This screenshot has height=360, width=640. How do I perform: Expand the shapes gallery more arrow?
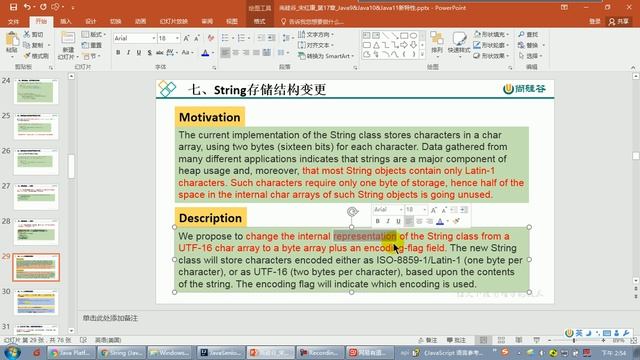tap(422, 54)
